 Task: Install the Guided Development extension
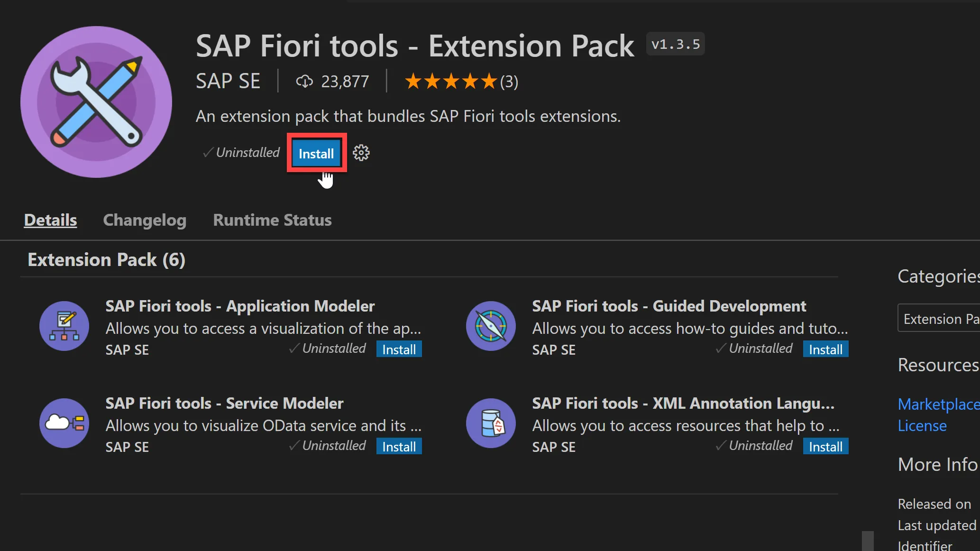pyautogui.click(x=825, y=349)
